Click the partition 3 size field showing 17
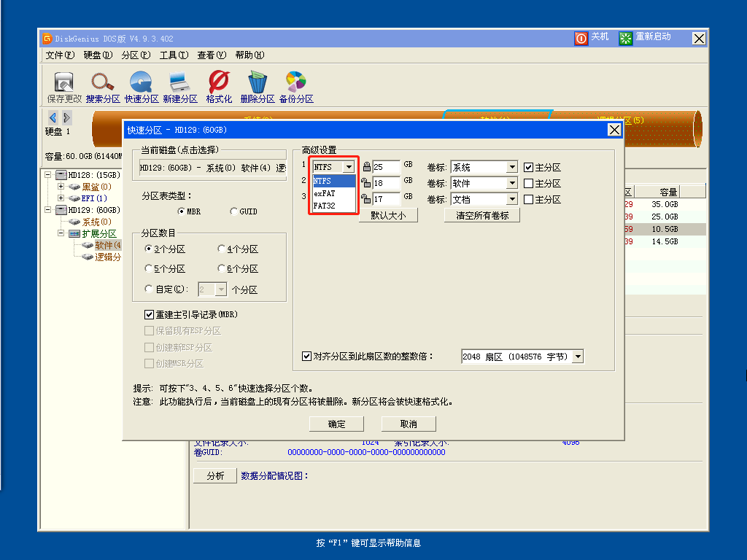747x560 pixels. point(386,198)
